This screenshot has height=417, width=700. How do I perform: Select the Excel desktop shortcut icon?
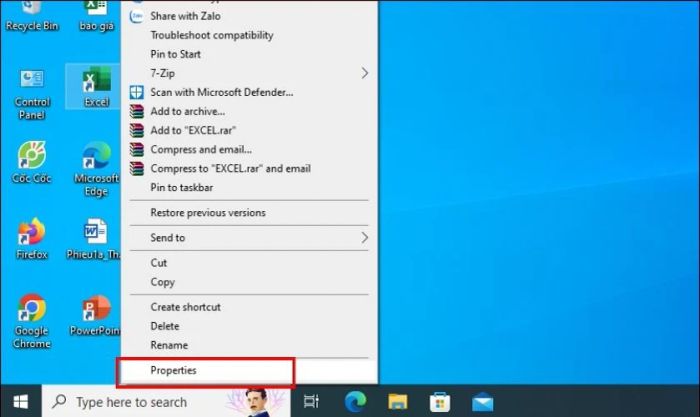[96, 87]
